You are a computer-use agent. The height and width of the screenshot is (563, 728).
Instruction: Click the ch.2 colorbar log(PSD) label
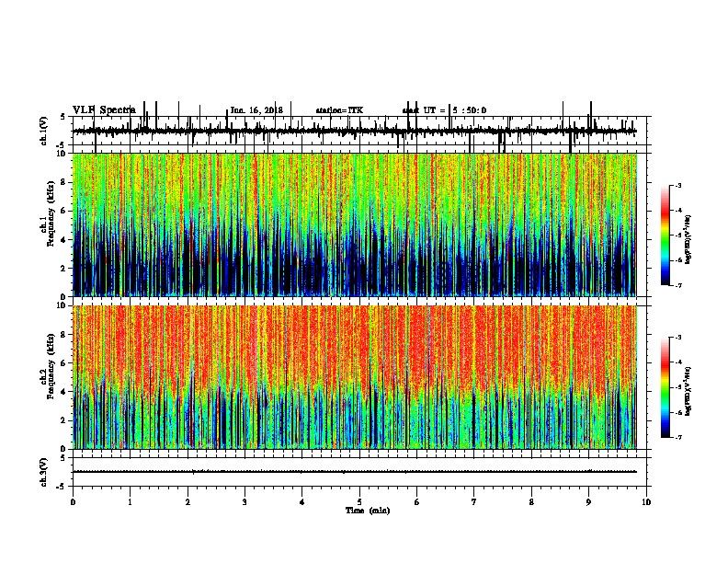pyautogui.click(x=688, y=391)
